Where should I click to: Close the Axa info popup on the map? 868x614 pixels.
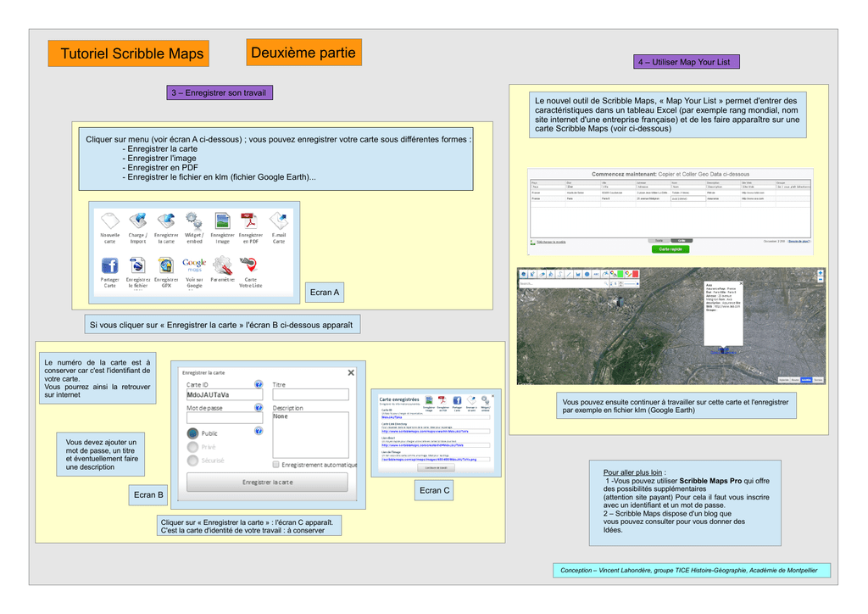[741, 284]
